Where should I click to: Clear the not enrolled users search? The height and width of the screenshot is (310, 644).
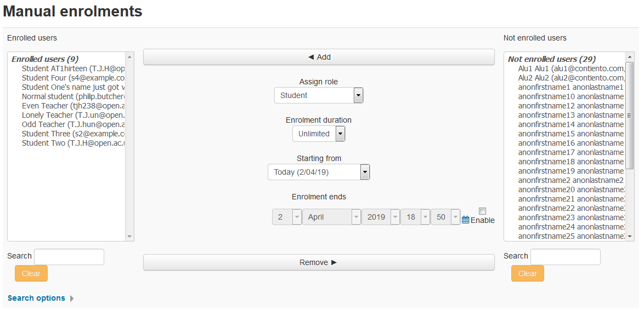click(527, 273)
